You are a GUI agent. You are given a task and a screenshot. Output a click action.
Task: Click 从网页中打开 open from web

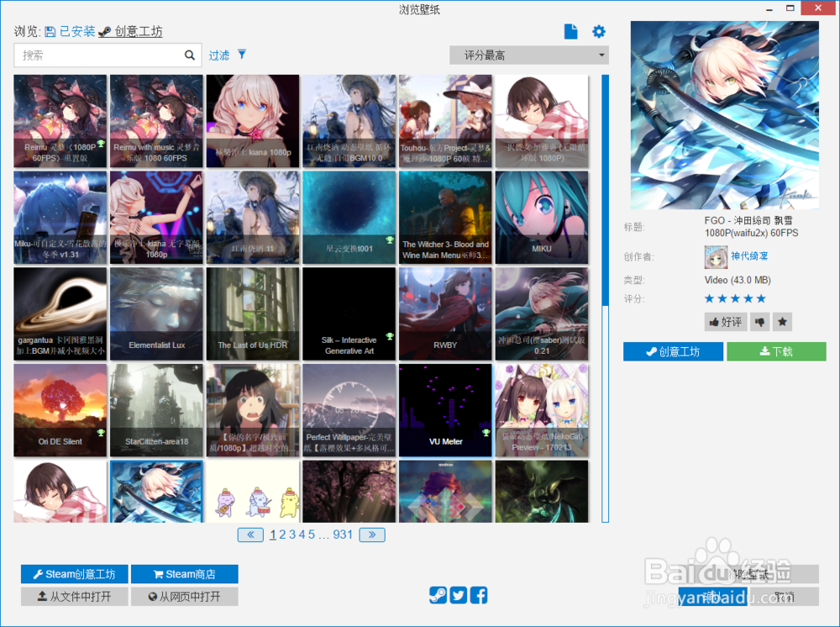(184, 597)
